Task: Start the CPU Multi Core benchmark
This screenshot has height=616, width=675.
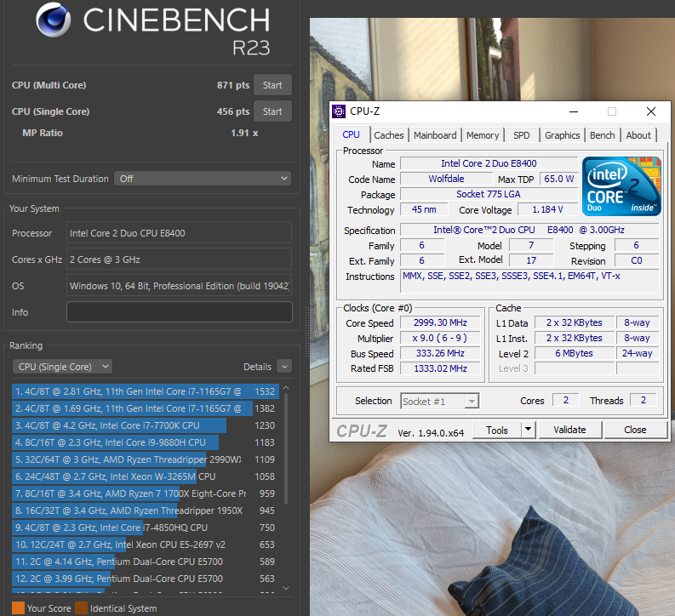Action: (x=272, y=85)
